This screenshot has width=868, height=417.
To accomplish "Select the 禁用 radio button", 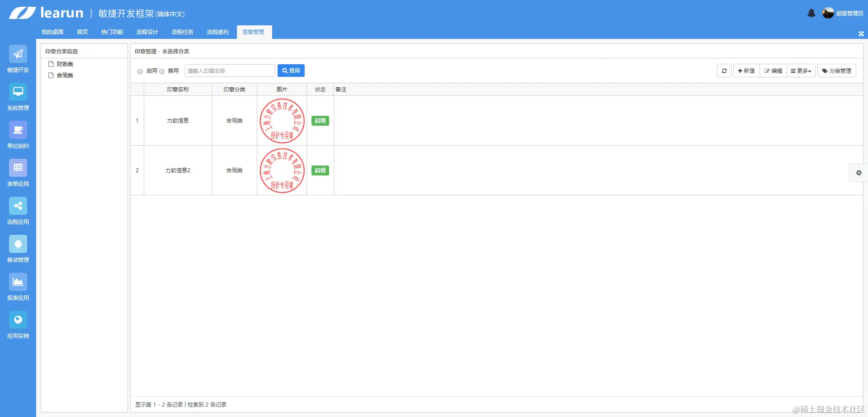I will pos(162,71).
